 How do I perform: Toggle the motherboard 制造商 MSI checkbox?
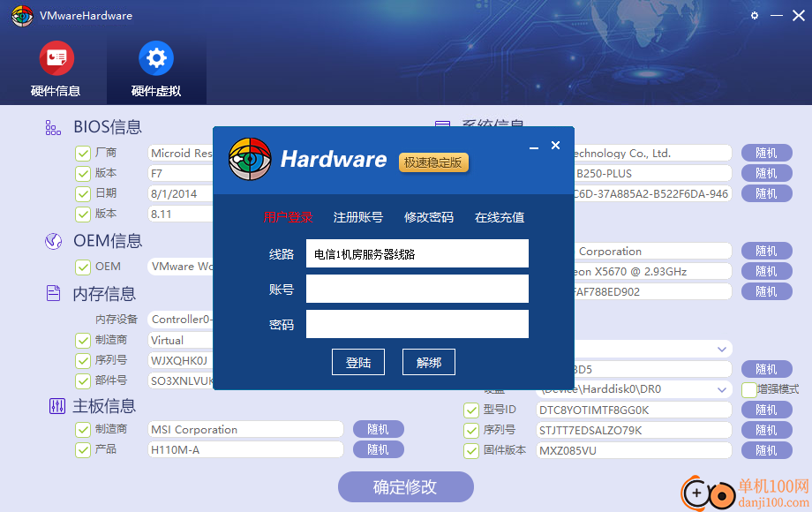pyautogui.click(x=83, y=430)
